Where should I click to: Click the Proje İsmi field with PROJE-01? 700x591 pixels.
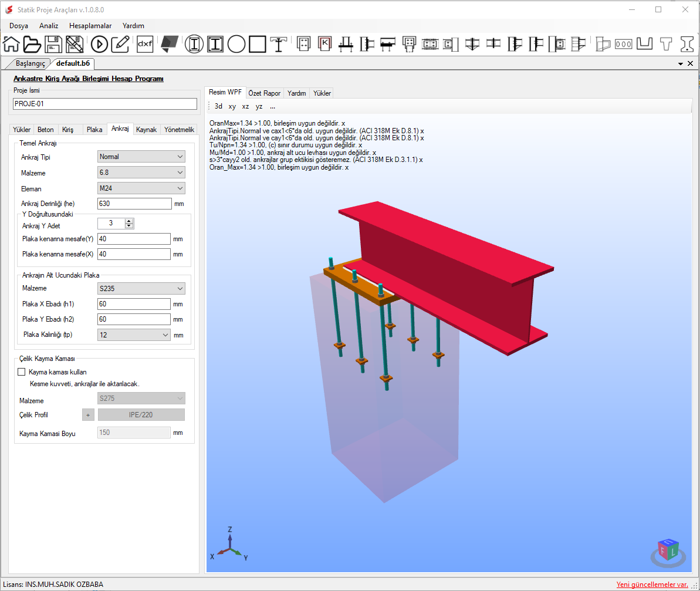coord(105,103)
